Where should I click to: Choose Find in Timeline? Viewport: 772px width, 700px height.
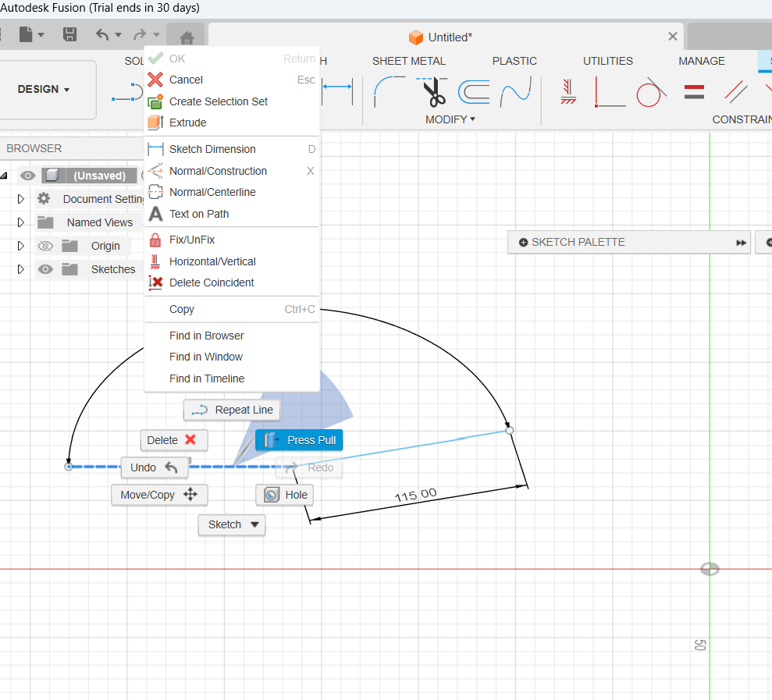(231, 378)
